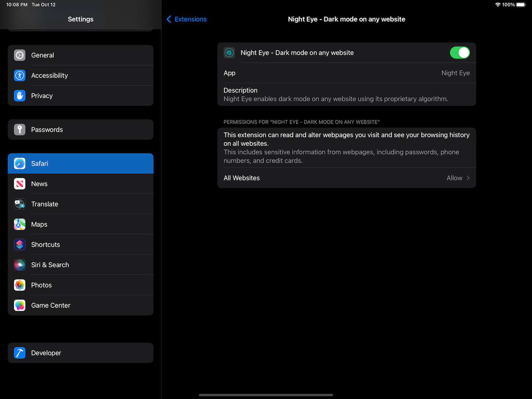Disable the Night Eye extension toggle
The width and height of the screenshot is (532, 399).
coord(460,53)
